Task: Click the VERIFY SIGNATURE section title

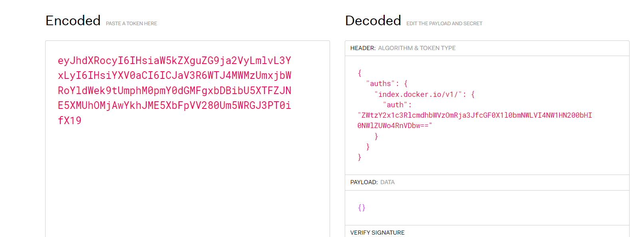Action: (378, 233)
